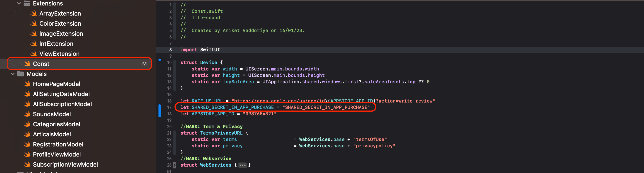Open ProfileViewModel file in navigator
644x173 pixels.
57,154
